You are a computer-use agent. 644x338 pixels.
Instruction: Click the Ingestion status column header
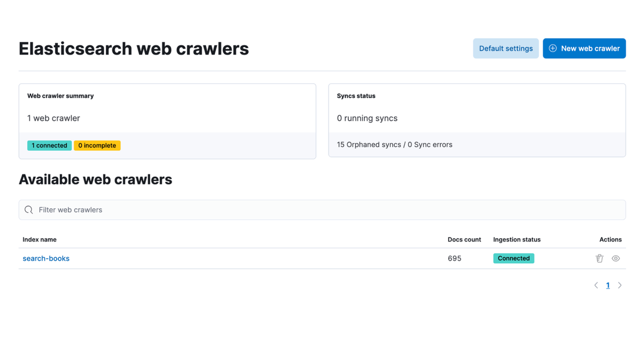point(516,239)
